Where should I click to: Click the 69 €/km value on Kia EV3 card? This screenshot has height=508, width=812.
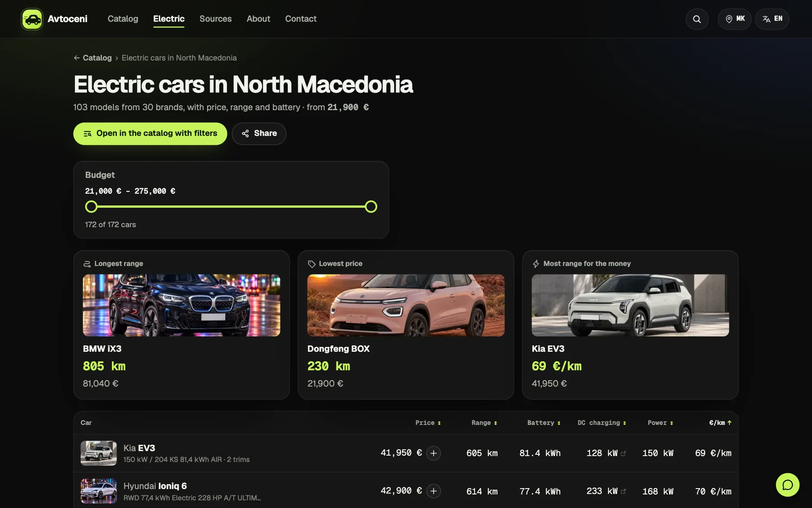coord(557,366)
